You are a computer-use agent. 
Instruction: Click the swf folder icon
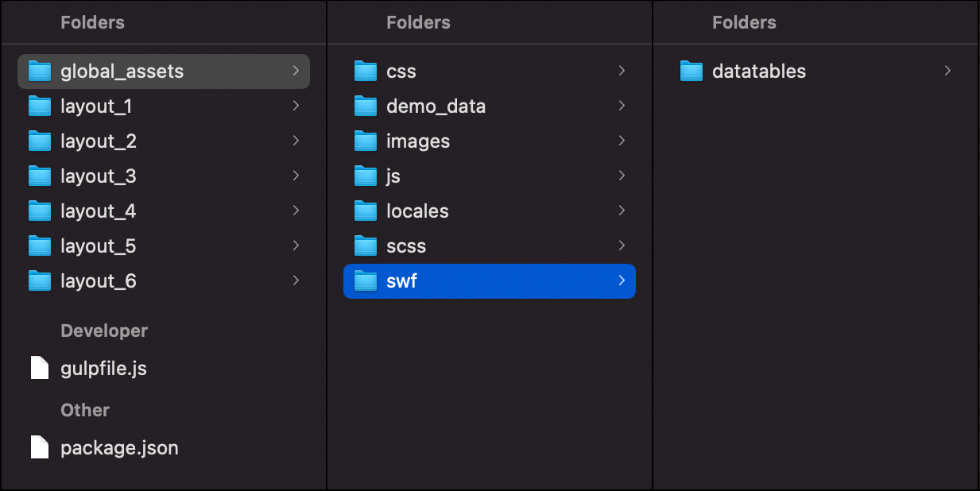click(366, 281)
